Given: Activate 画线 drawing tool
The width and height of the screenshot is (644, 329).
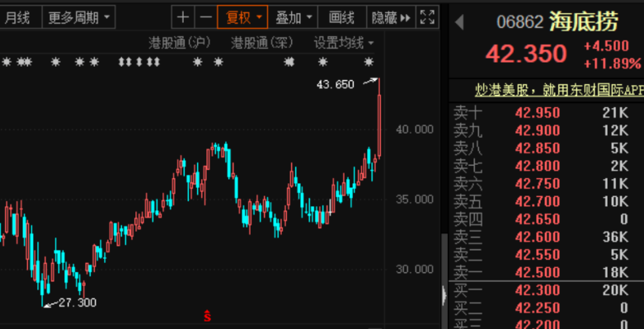Looking at the screenshot, I should [x=341, y=17].
